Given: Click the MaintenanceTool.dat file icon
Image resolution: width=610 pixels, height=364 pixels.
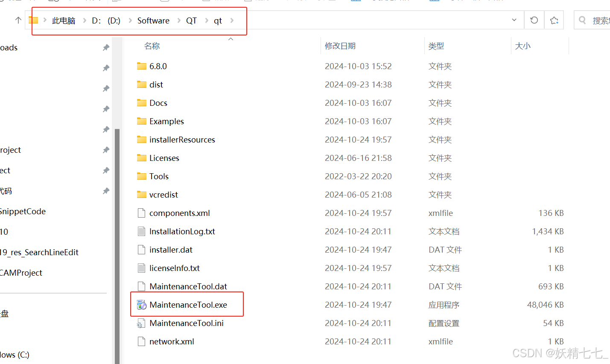Looking at the screenshot, I should [x=142, y=286].
